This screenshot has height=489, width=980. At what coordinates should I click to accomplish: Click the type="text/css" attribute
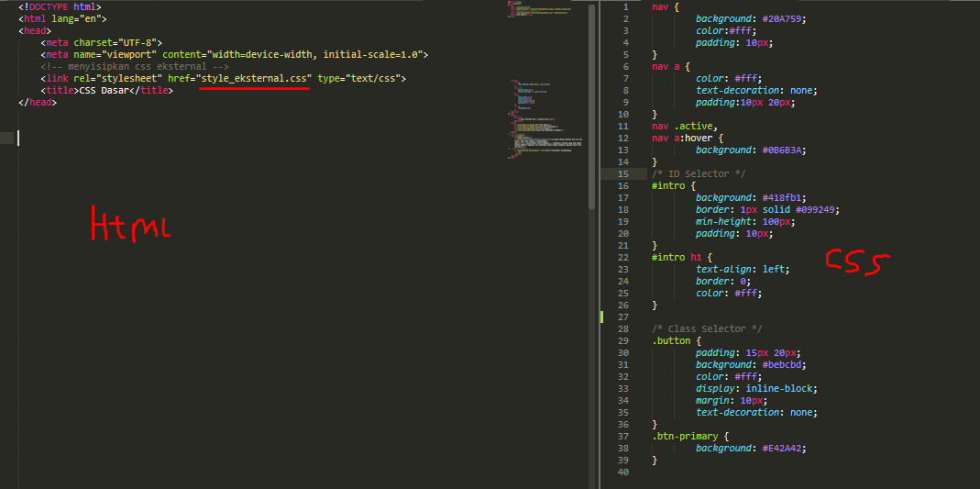(358, 78)
